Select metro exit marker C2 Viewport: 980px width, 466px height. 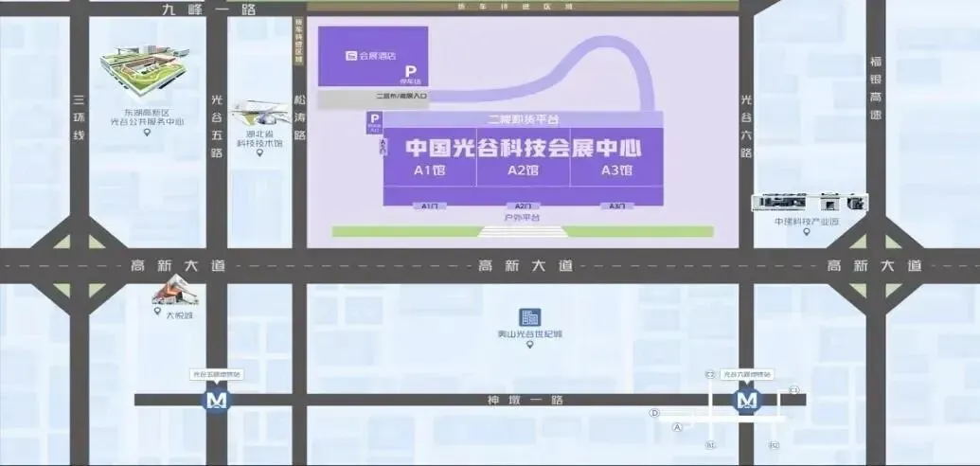click(710, 374)
